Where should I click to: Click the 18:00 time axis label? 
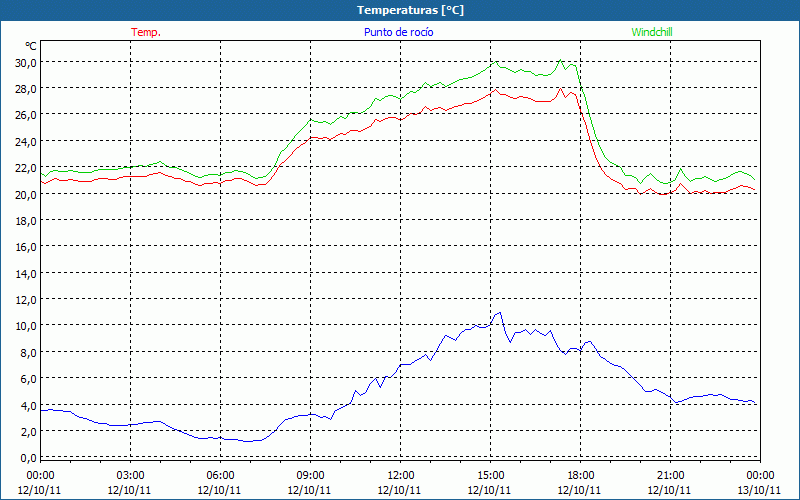pyautogui.click(x=581, y=476)
